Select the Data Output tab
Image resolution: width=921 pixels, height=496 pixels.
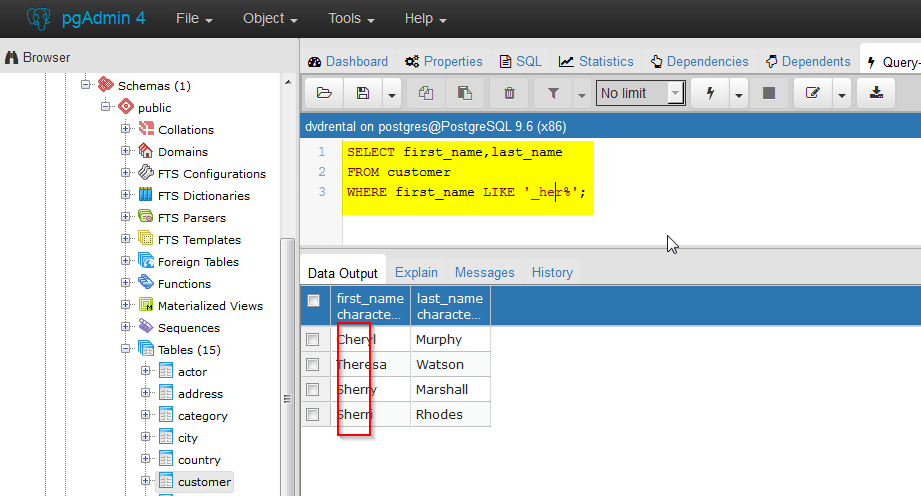click(x=343, y=273)
